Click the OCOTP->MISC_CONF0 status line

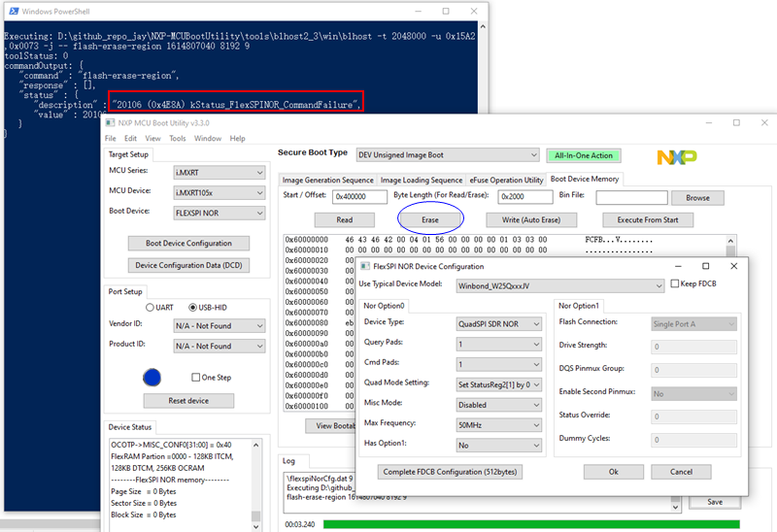coord(172,445)
